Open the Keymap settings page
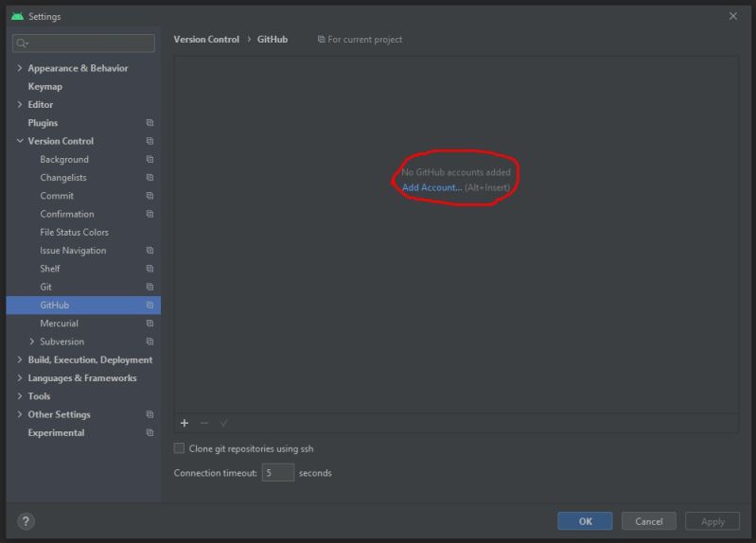The image size is (756, 543). [x=44, y=87]
